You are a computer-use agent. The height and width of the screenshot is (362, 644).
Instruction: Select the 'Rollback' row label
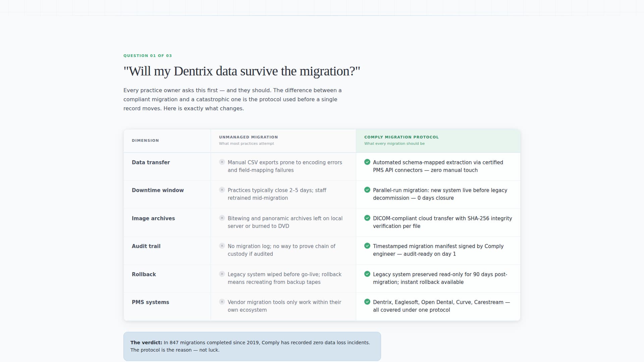[144, 274]
